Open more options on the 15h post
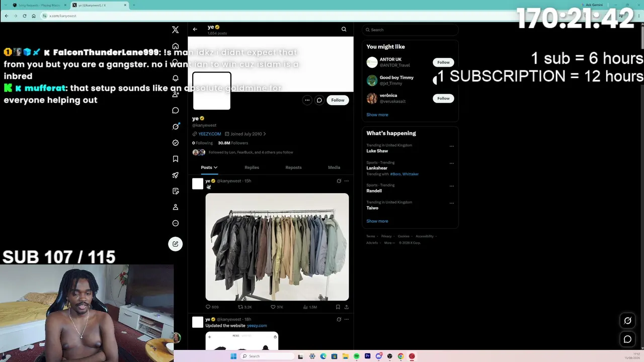Image resolution: width=644 pixels, height=362 pixels. coord(346,181)
